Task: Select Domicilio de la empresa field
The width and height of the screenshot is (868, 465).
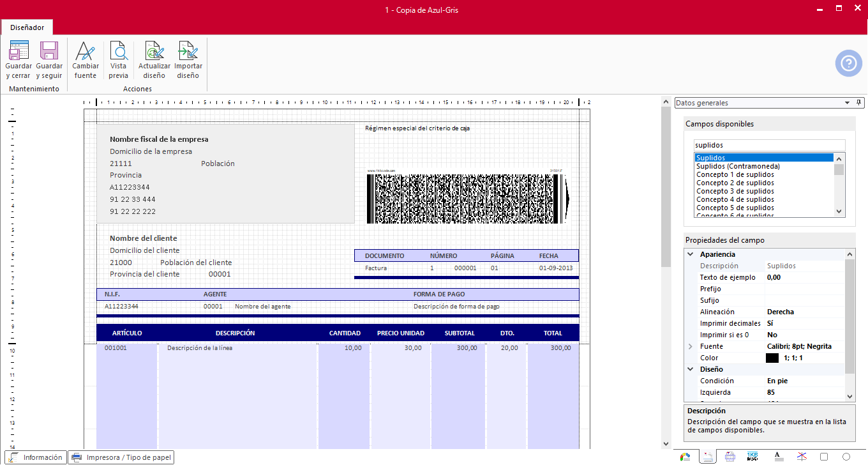Action: [151, 151]
